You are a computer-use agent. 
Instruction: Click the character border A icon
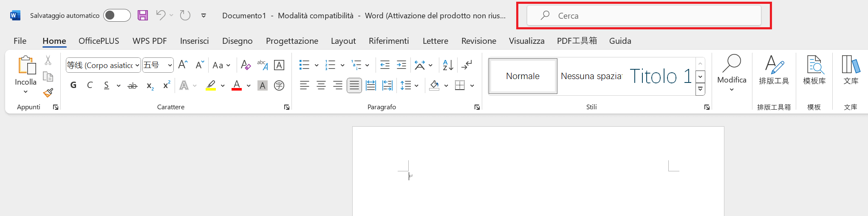coord(279,65)
